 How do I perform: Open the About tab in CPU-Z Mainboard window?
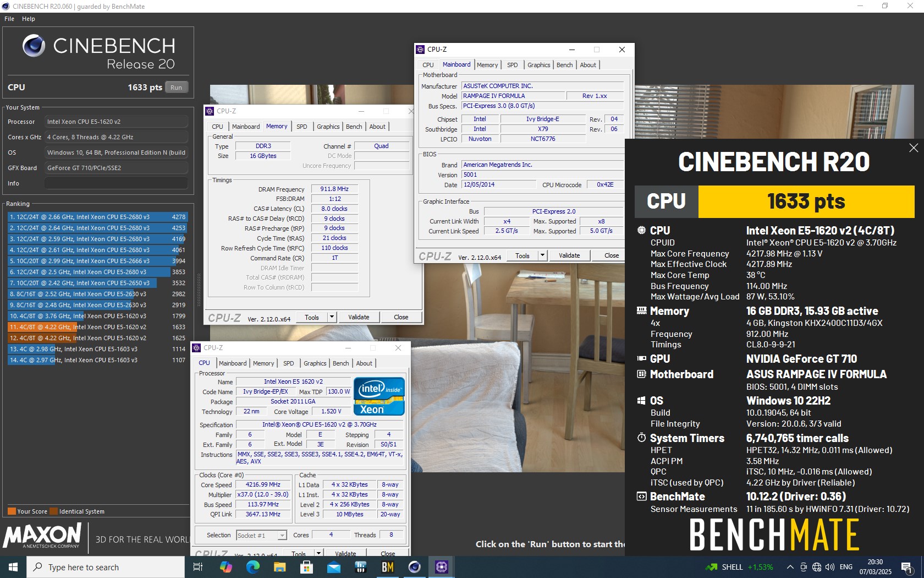pos(588,65)
